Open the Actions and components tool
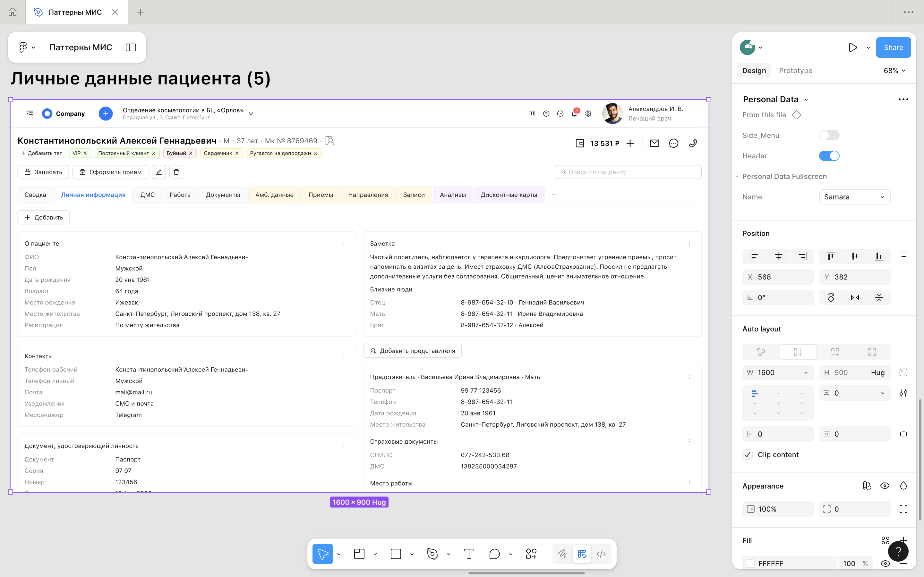 531,554
